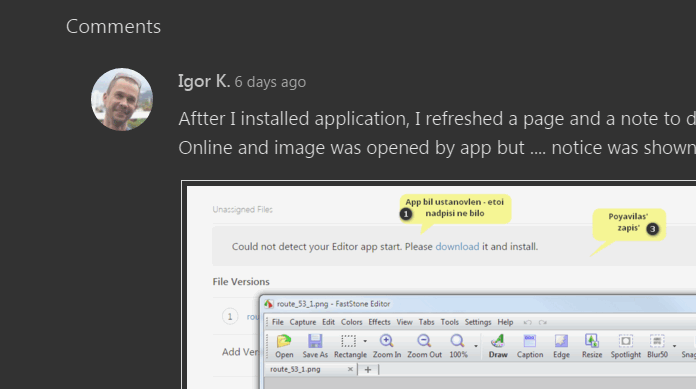The height and width of the screenshot is (389, 696).
Task: Apply the Edge effect tool
Action: coord(561,341)
